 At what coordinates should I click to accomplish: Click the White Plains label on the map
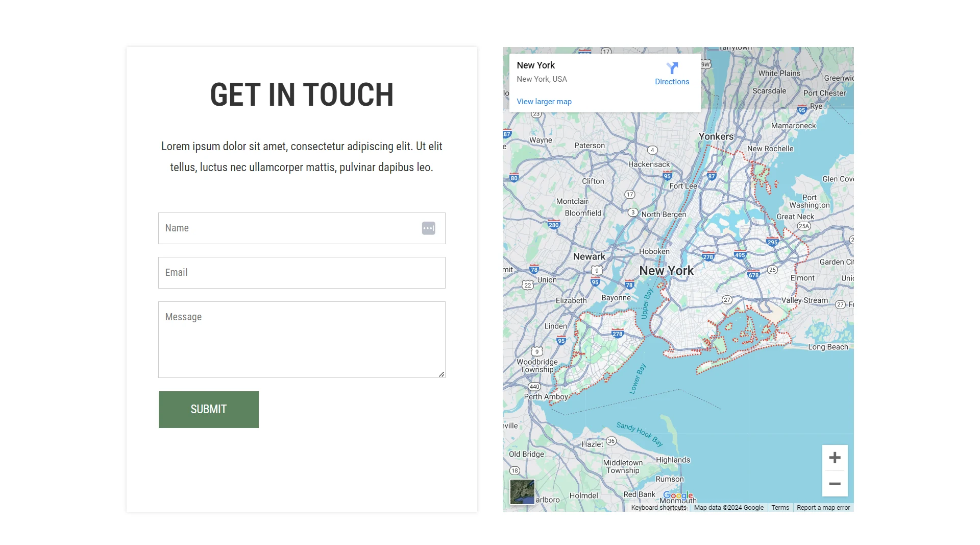779,73
